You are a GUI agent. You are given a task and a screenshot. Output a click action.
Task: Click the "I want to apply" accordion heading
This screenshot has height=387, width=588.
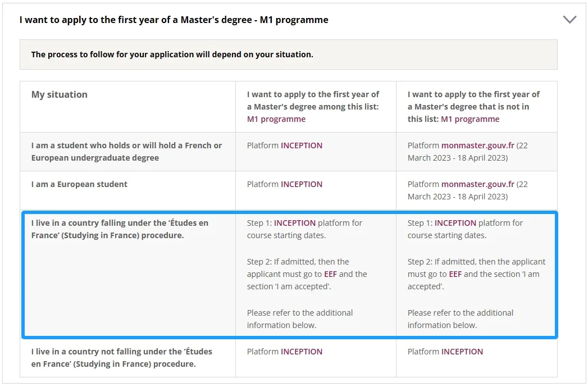click(x=174, y=20)
